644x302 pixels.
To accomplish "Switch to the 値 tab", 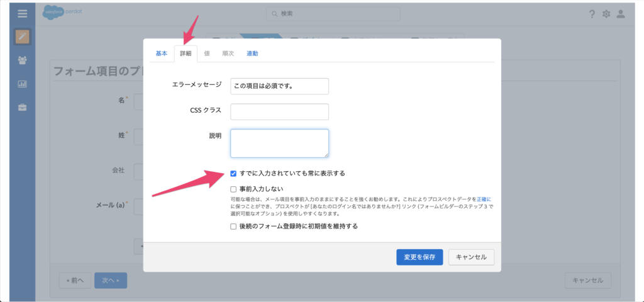I will pyautogui.click(x=207, y=53).
